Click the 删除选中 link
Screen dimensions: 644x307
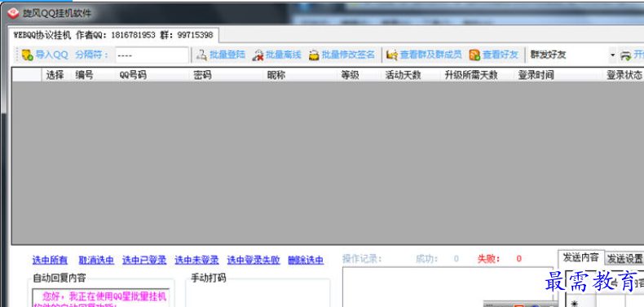pos(306,260)
